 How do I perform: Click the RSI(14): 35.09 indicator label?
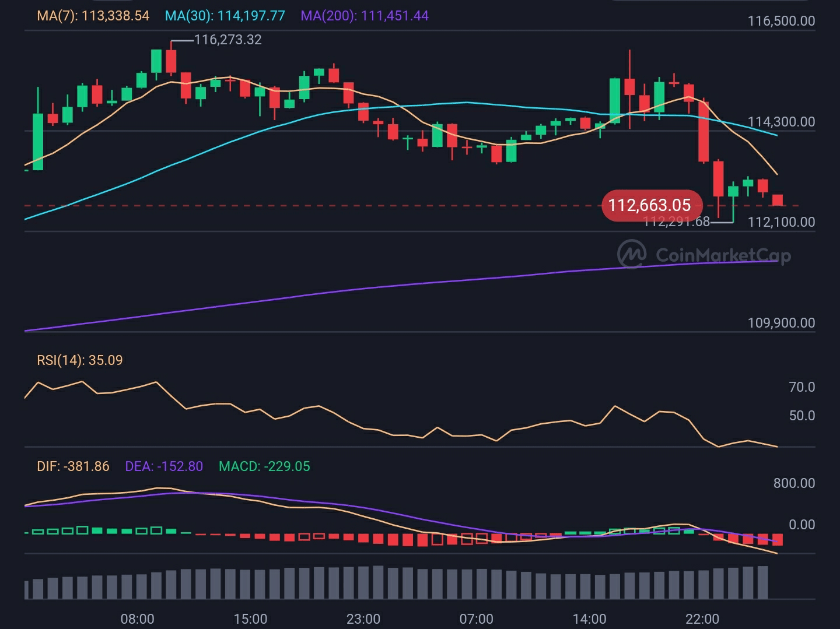click(80, 360)
